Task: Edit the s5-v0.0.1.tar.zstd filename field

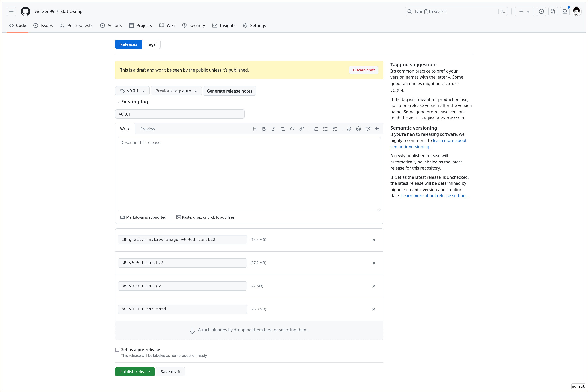Action: click(182, 309)
